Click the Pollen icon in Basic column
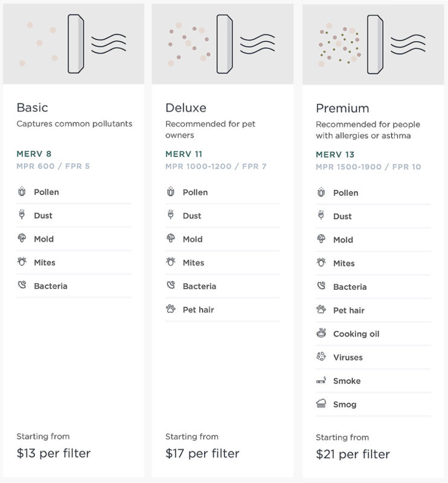 tap(22, 191)
